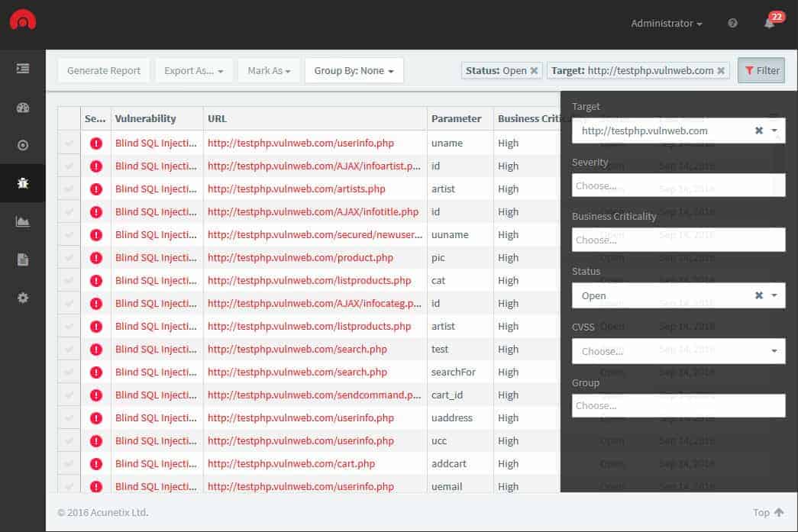This screenshot has width=798, height=532.
Task: Click the Generate Report button
Action: point(104,71)
